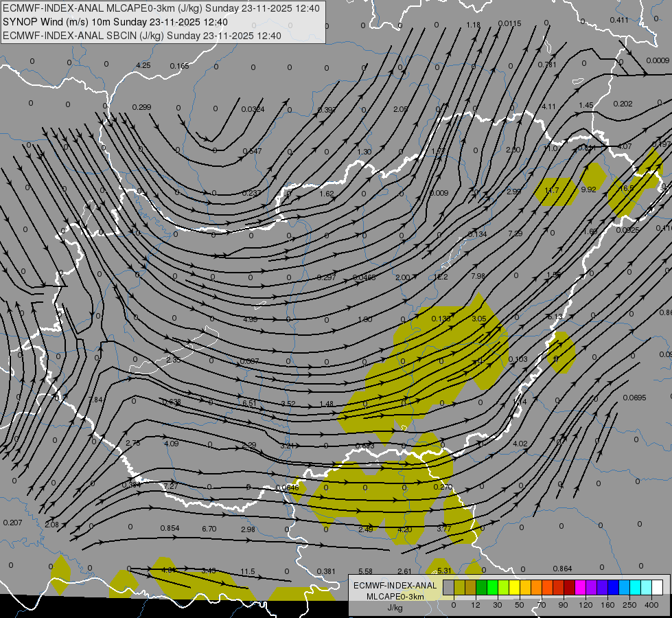Click the map value 4.99
The image size is (672, 618).
[251, 319]
